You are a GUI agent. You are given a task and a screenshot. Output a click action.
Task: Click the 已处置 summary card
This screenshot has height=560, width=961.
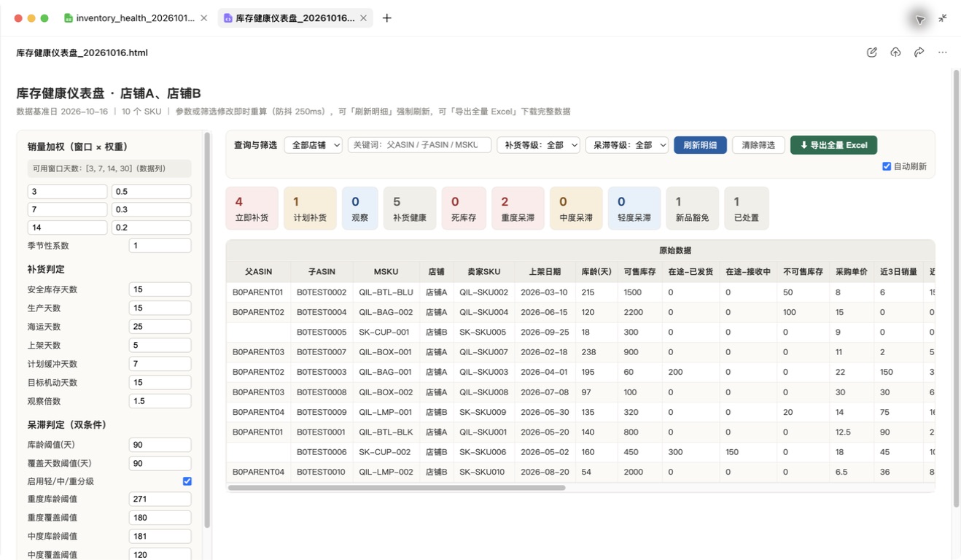747,209
